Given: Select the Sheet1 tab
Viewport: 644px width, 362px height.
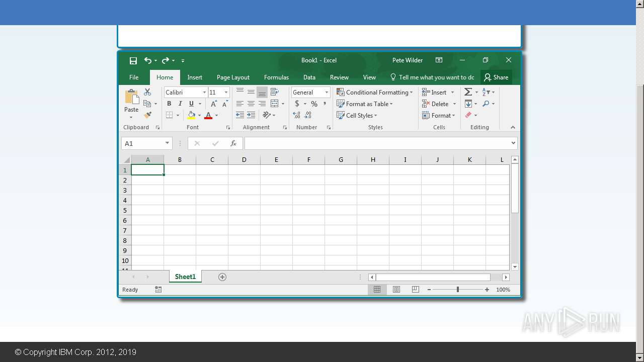Looking at the screenshot, I should [x=185, y=277].
